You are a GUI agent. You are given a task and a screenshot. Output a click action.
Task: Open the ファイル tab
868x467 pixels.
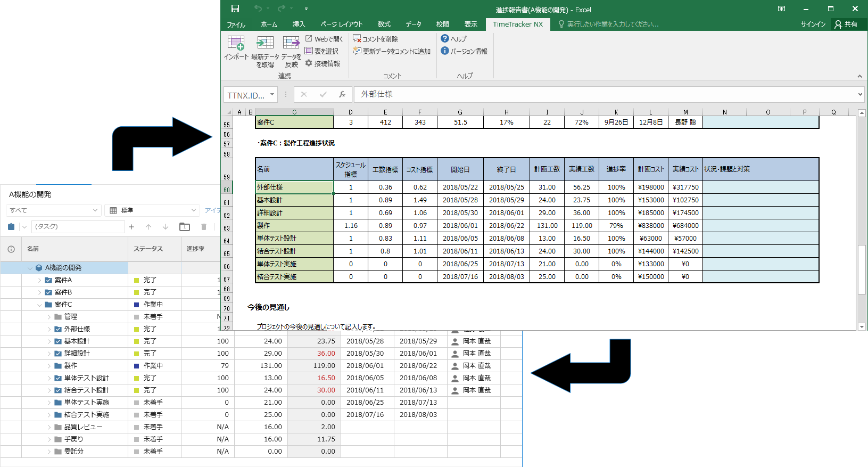236,24
